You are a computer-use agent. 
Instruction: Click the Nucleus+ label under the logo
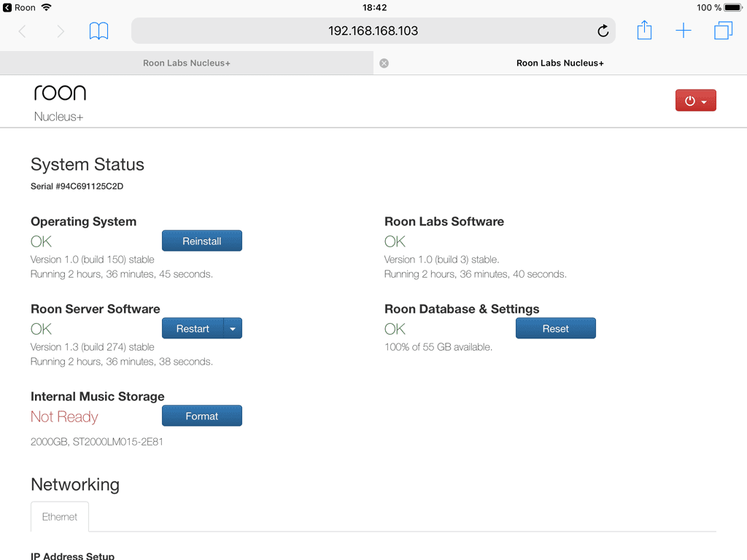[x=58, y=117]
